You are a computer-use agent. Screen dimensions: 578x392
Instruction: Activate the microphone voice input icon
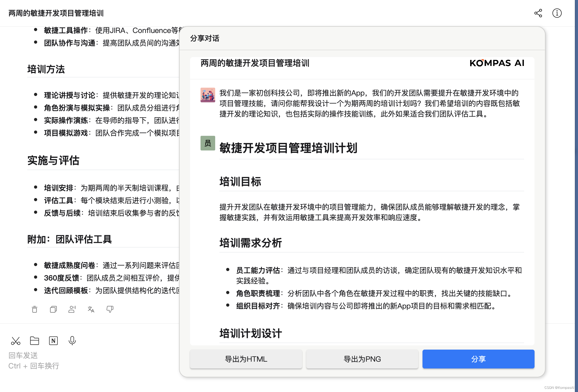click(72, 341)
